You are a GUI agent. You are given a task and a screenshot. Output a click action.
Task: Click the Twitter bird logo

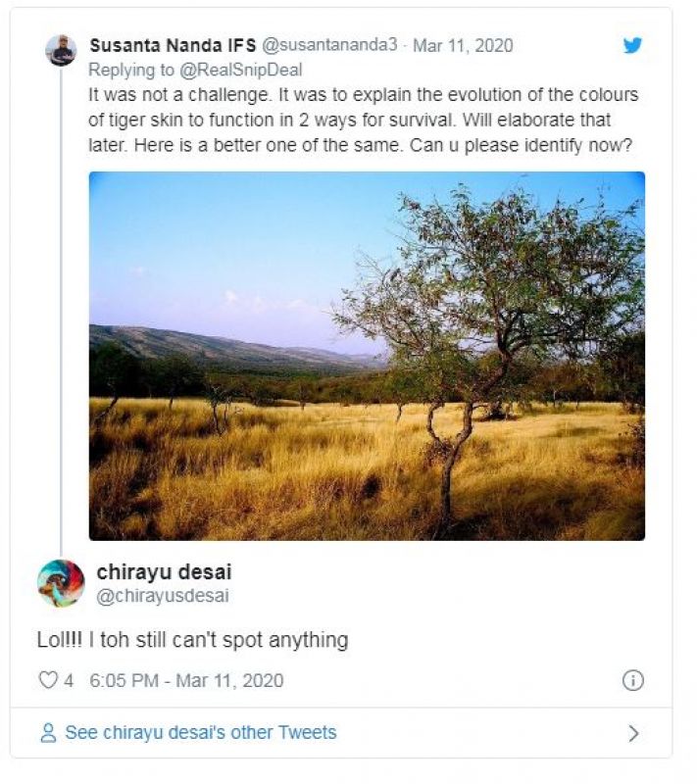[632, 45]
